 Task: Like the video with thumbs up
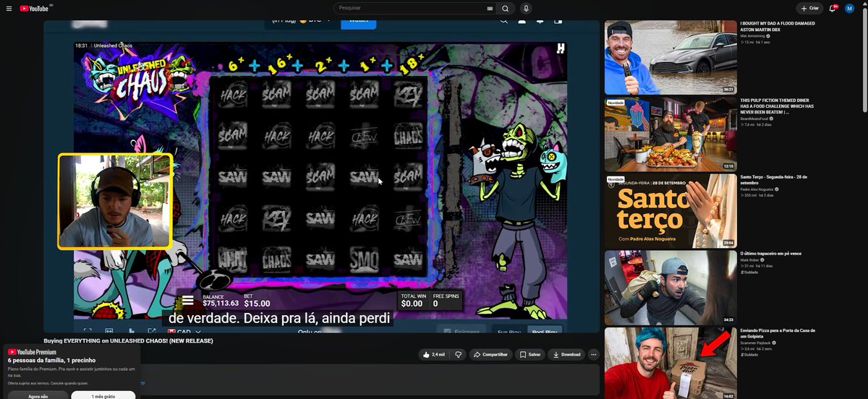pos(435,354)
